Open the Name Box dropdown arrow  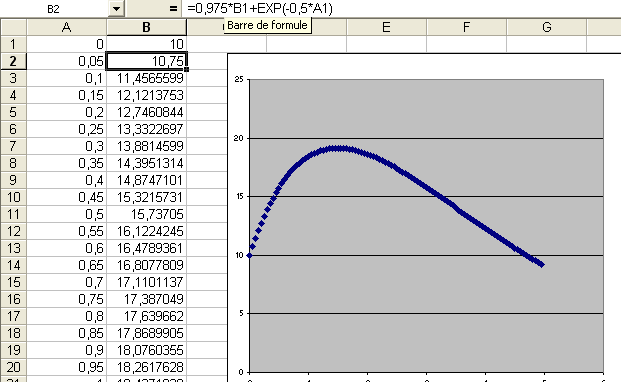click(116, 8)
